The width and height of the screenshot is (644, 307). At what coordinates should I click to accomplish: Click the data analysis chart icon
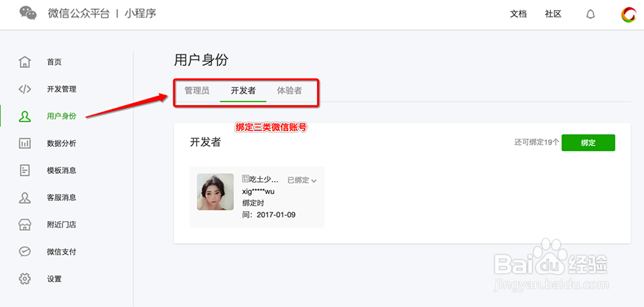(25, 143)
